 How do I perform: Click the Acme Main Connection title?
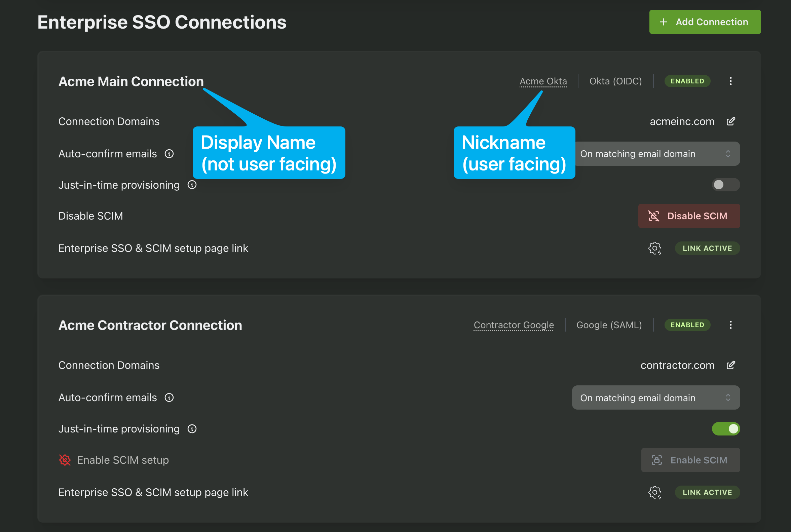pos(131,81)
